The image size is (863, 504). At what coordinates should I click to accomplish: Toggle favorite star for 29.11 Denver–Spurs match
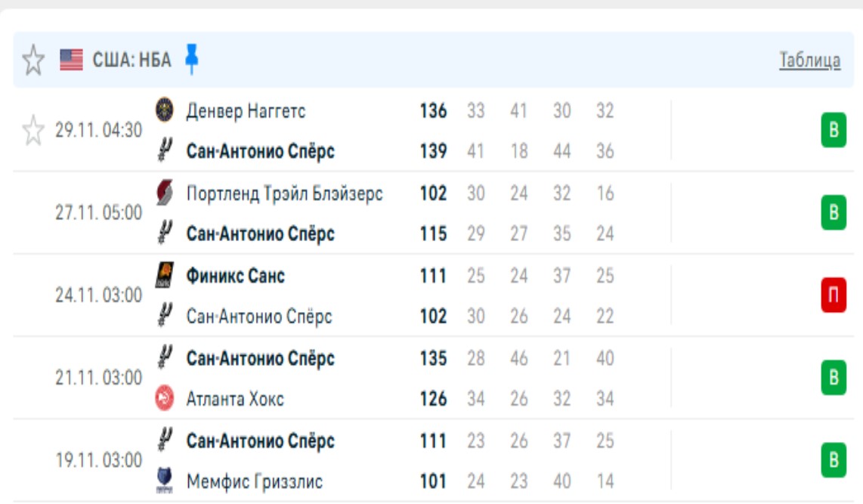[x=32, y=131]
